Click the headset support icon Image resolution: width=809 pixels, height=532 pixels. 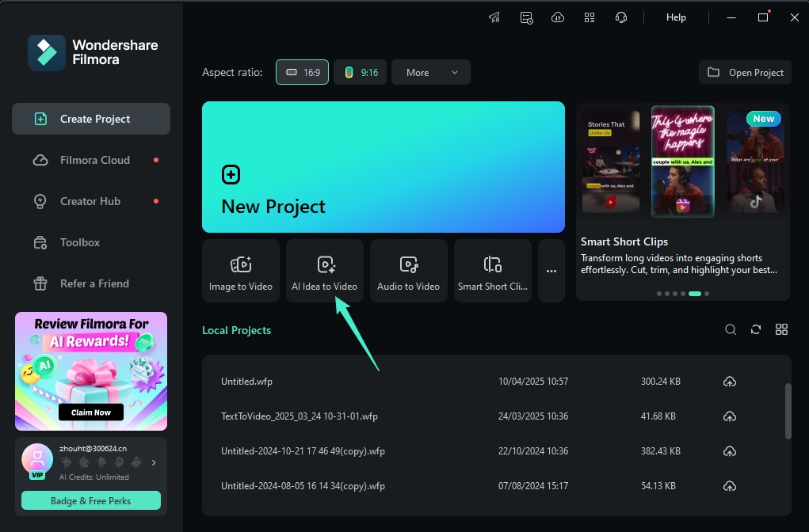(621, 17)
